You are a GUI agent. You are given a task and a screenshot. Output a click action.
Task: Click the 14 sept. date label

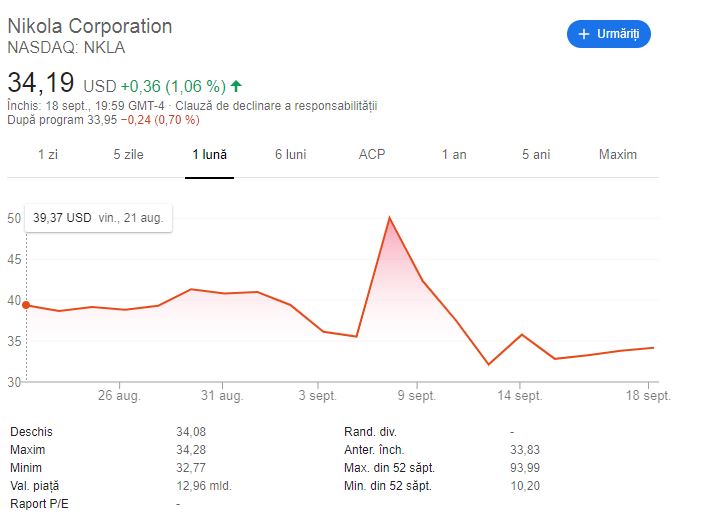(x=520, y=396)
